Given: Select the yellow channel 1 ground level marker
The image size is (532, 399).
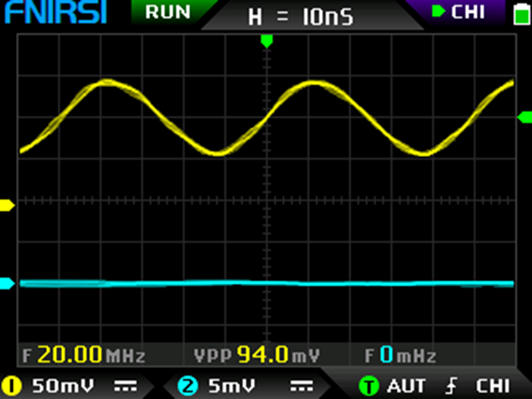Looking at the screenshot, I should coord(8,205).
